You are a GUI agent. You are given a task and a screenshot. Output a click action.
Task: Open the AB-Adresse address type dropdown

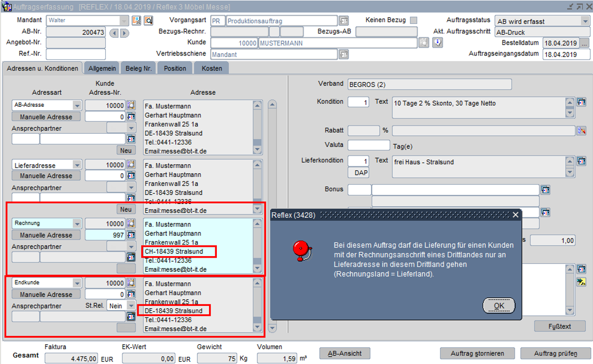pos(77,105)
